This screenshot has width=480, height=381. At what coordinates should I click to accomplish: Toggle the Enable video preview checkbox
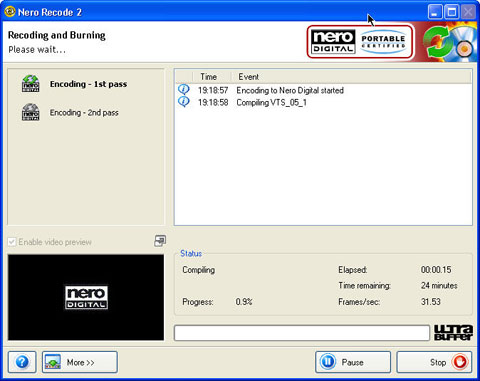[12, 242]
